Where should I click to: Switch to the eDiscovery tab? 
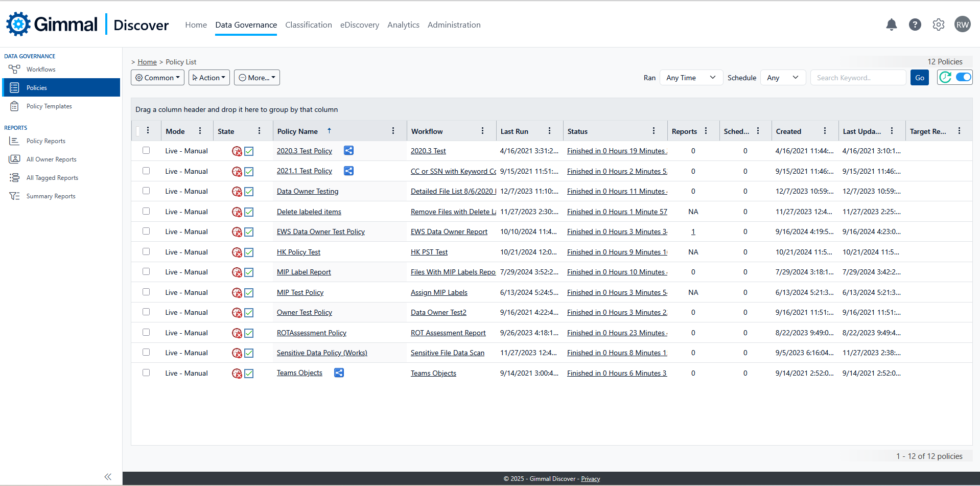(359, 25)
